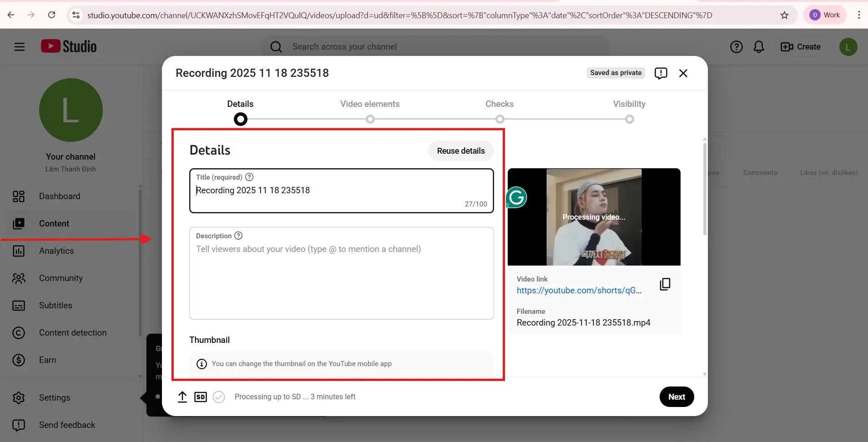Click the Title help question mark icon
Viewport: 868px width, 442px height.
[249, 177]
